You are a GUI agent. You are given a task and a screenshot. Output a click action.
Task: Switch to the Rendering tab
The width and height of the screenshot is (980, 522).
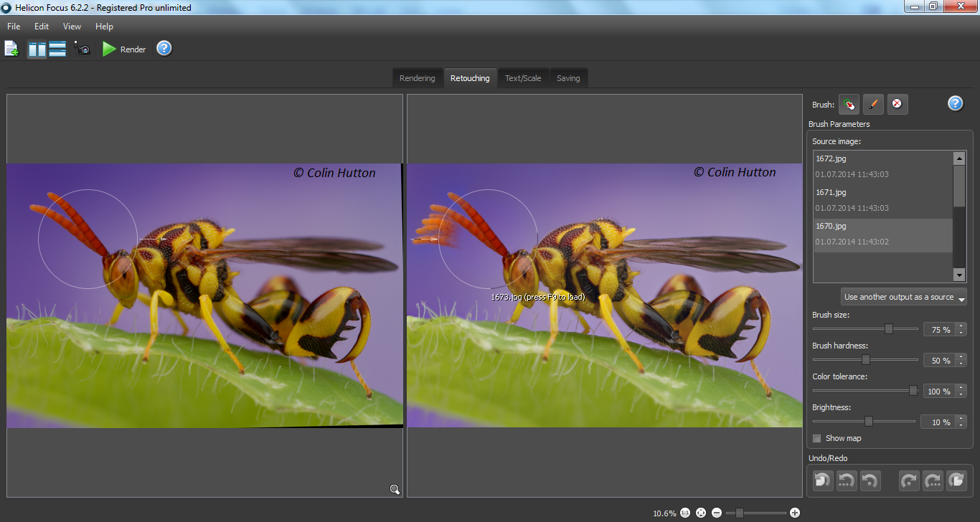point(417,78)
